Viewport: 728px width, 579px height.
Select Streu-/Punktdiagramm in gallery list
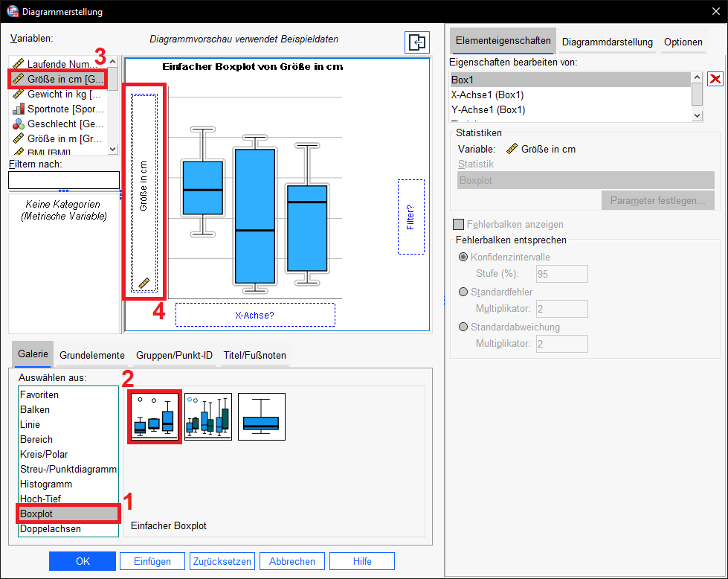68,469
